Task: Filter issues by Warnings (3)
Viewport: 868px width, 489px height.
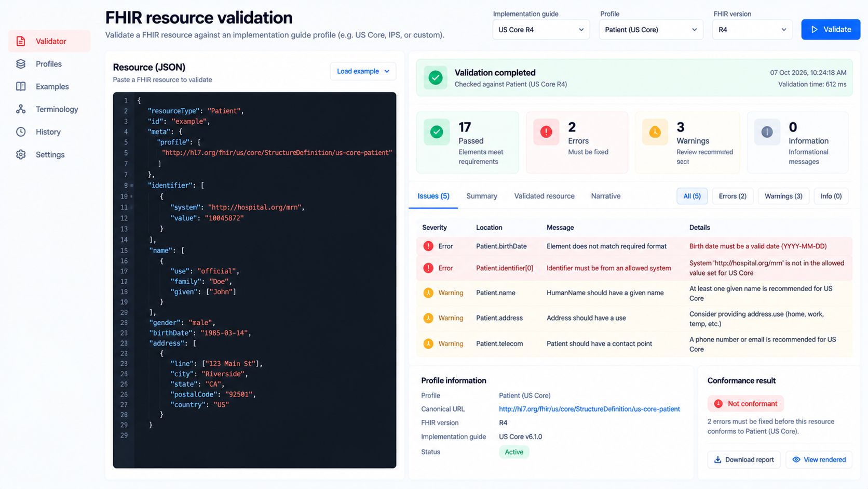Action: (x=783, y=196)
